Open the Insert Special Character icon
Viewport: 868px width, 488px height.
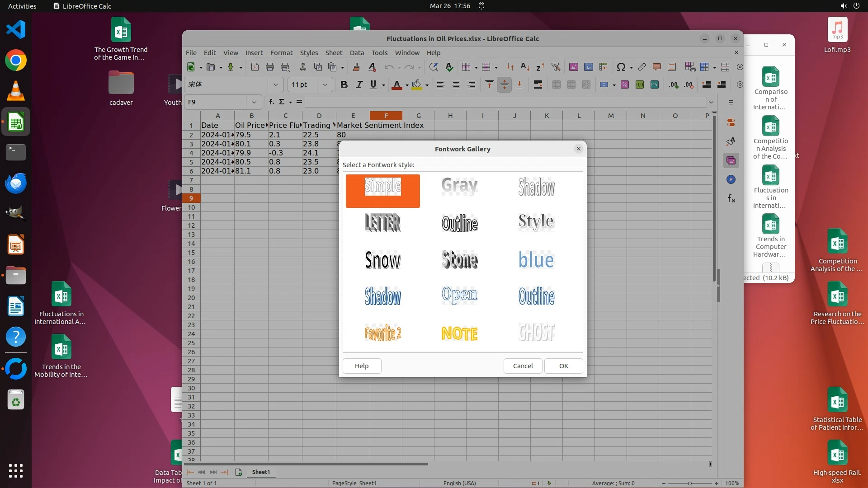point(621,67)
